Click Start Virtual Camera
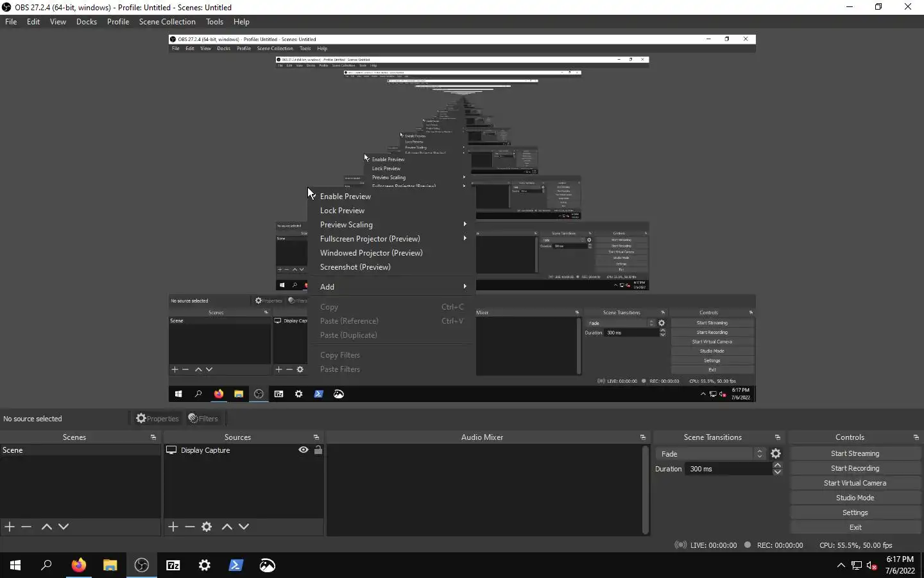Image resolution: width=924 pixels, height=578 pixels. [x=855, y=483]
